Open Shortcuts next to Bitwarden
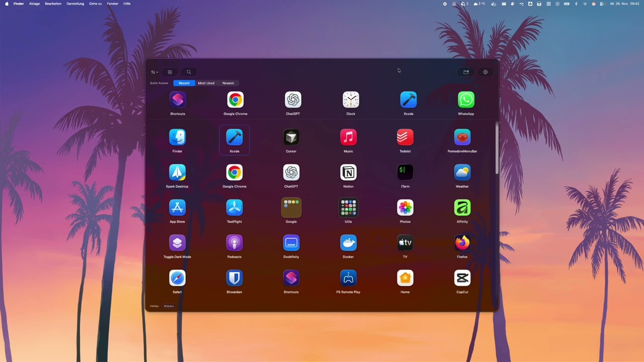 [x=291, y=278]
